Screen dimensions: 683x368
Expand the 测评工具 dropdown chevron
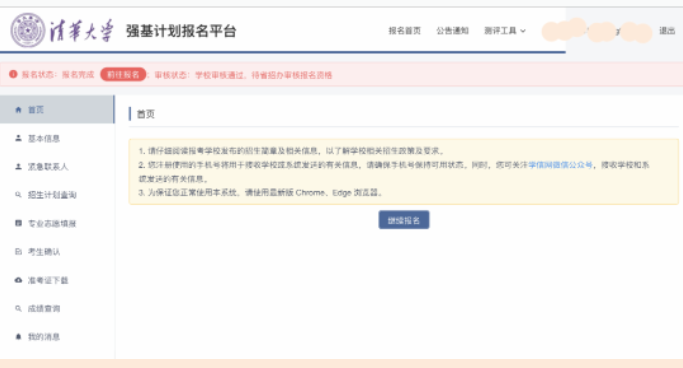pyautogui.click(x=523, y=31)
